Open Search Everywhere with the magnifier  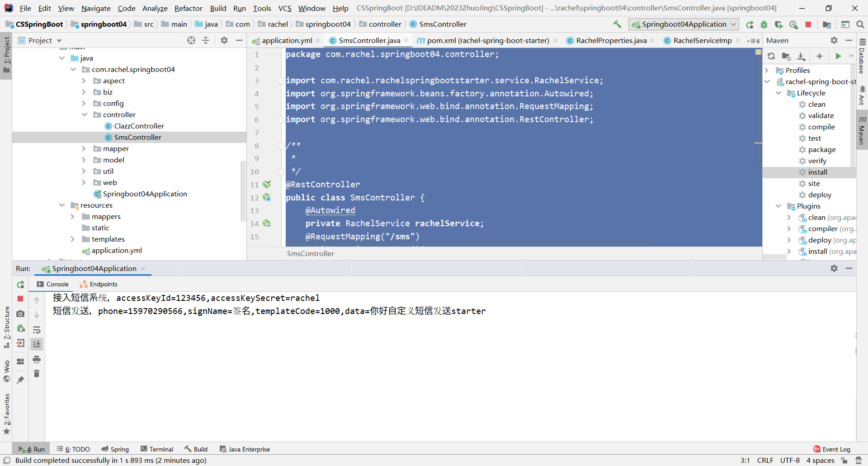pyautogui.click(x=860, y=24)
